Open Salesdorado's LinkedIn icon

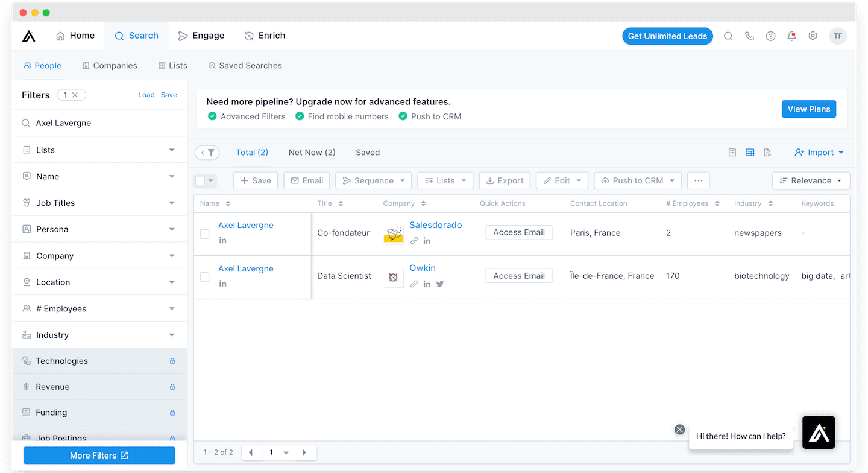click(427, 241)
